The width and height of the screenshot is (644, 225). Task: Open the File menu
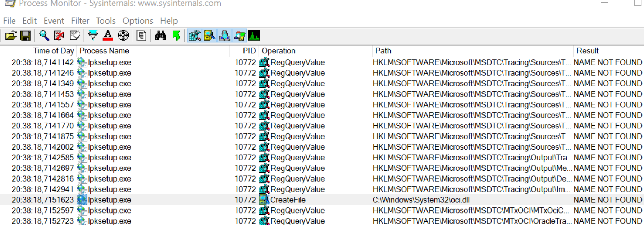coord(9,21)
